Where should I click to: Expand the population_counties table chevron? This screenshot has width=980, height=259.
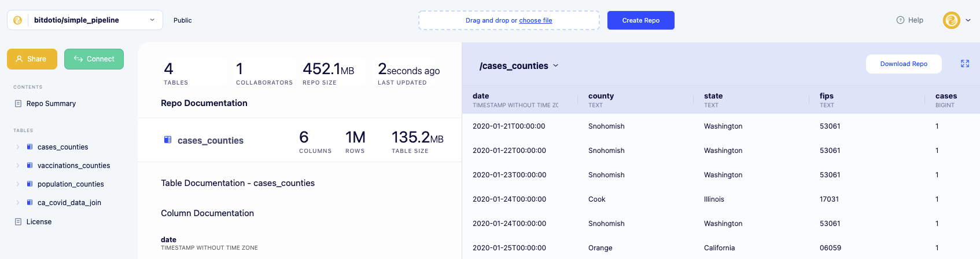click(18, 184)
